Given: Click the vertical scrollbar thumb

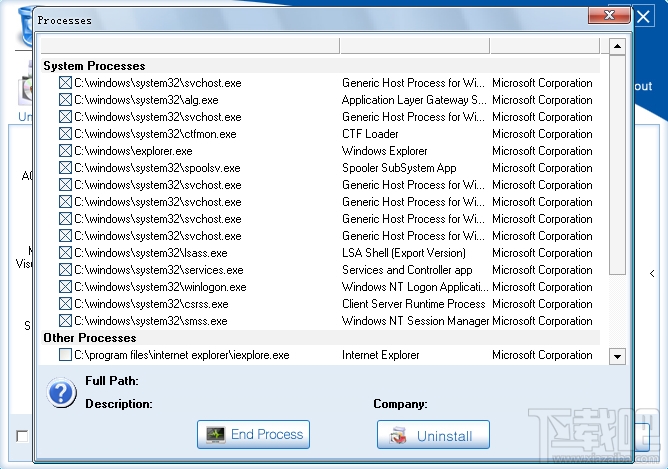Looking at the screenshot, I should [617, 164].
